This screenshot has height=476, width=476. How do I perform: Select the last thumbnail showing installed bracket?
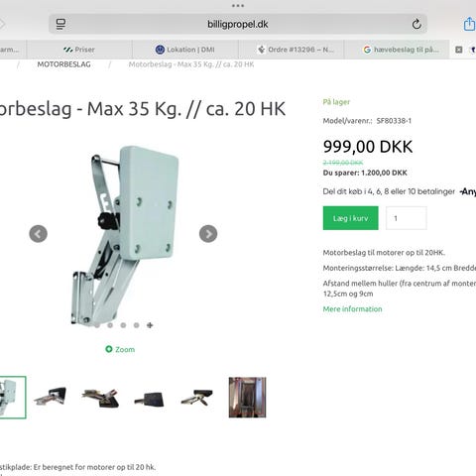(247, 398)
